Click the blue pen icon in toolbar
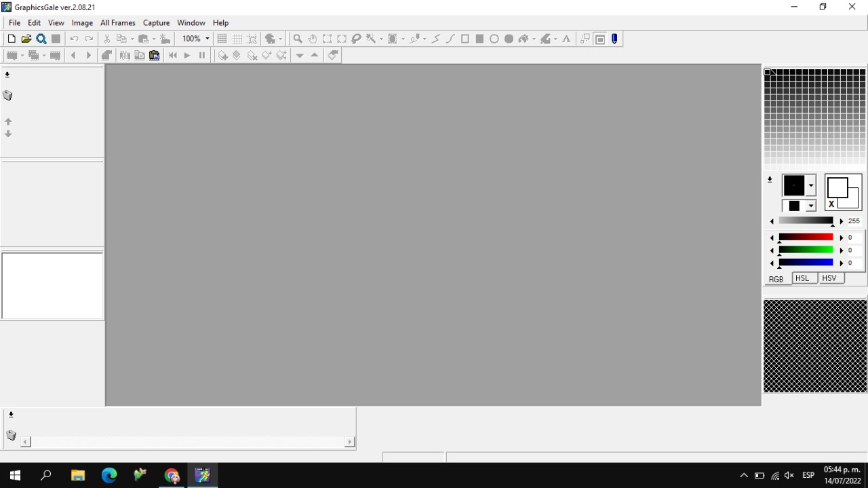The height and width of the screenshot is (488, 868). pyautogui.click(x=614, y=39)
